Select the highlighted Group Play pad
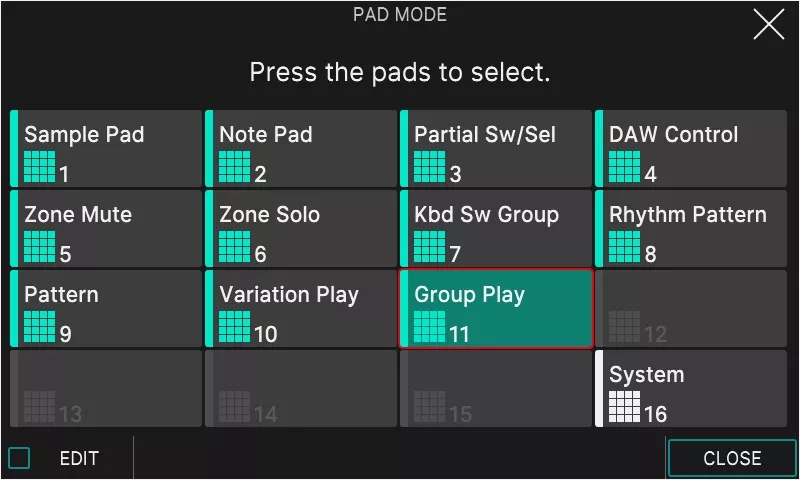Viewport: 800px width, 480px height. click(496, 309)
